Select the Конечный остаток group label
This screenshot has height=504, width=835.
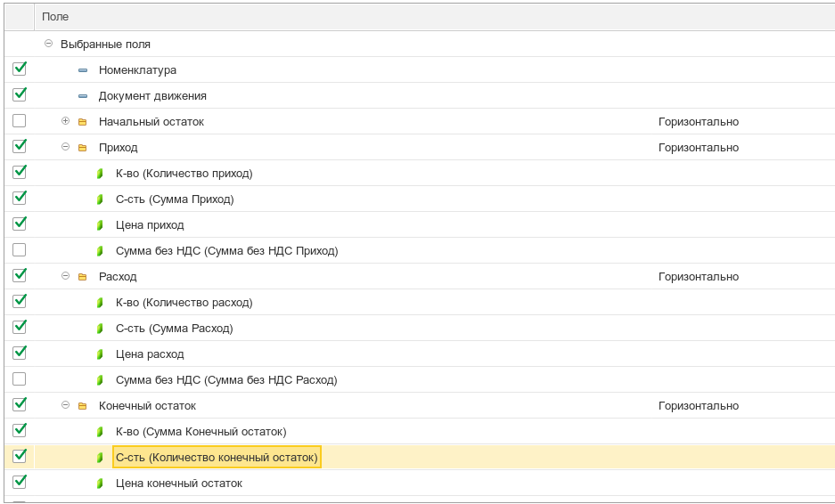coord(148,406)
